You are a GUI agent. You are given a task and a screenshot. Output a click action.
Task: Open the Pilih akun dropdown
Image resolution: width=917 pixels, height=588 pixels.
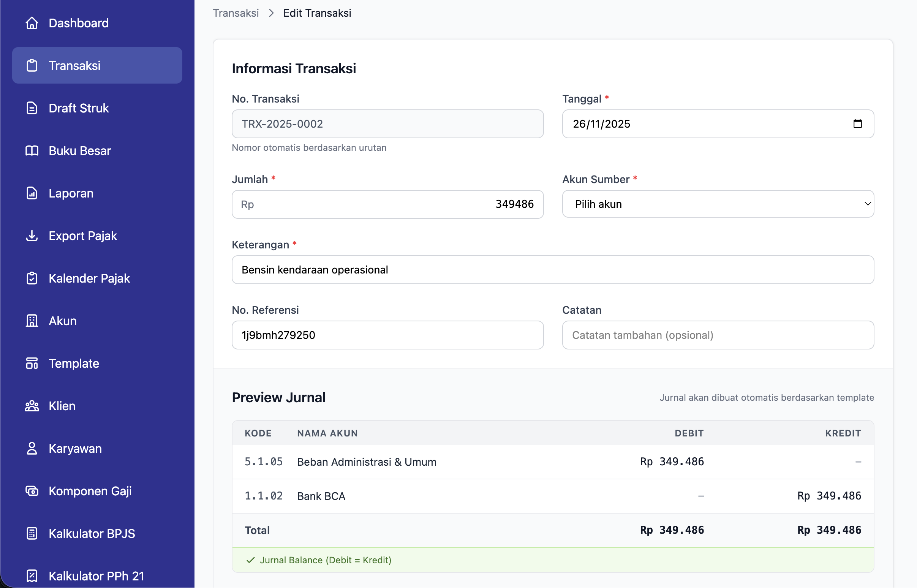717,204
